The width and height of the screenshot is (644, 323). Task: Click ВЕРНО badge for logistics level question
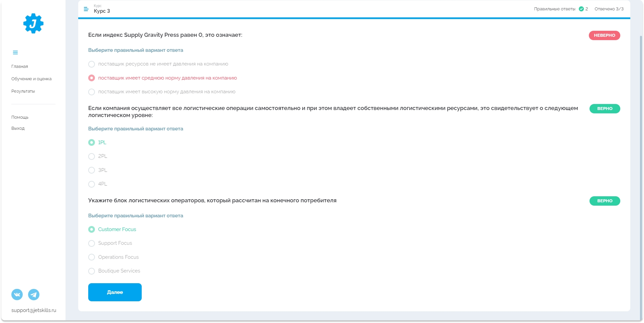605,109
